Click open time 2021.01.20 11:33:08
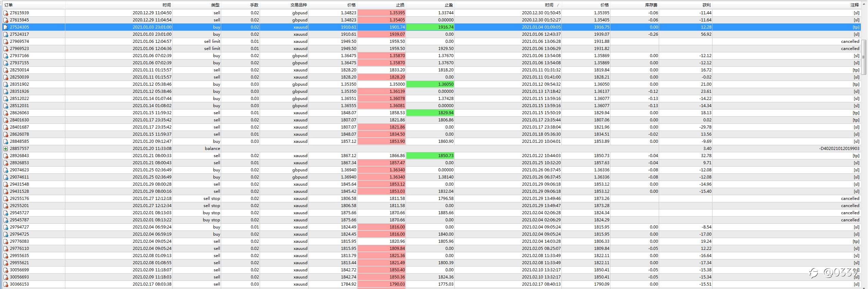Screen dimensions: 868x289 click(x=152, y=149)
